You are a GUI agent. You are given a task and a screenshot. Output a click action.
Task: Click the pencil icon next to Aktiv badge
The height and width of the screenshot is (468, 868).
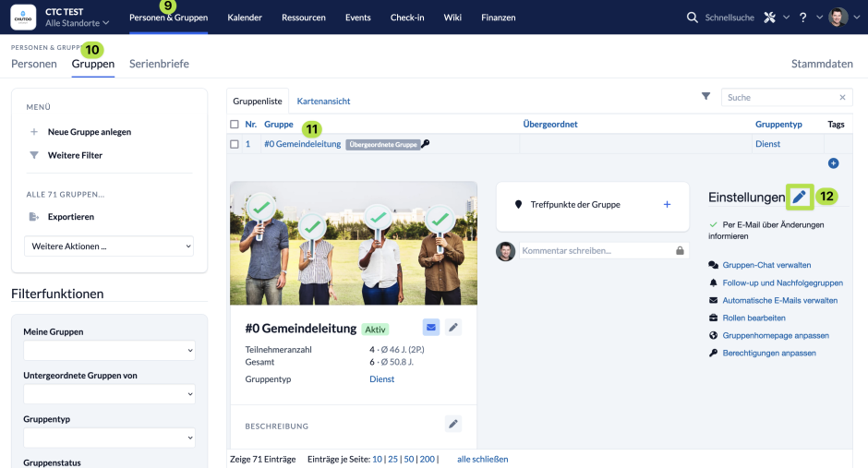click(453, 327)
